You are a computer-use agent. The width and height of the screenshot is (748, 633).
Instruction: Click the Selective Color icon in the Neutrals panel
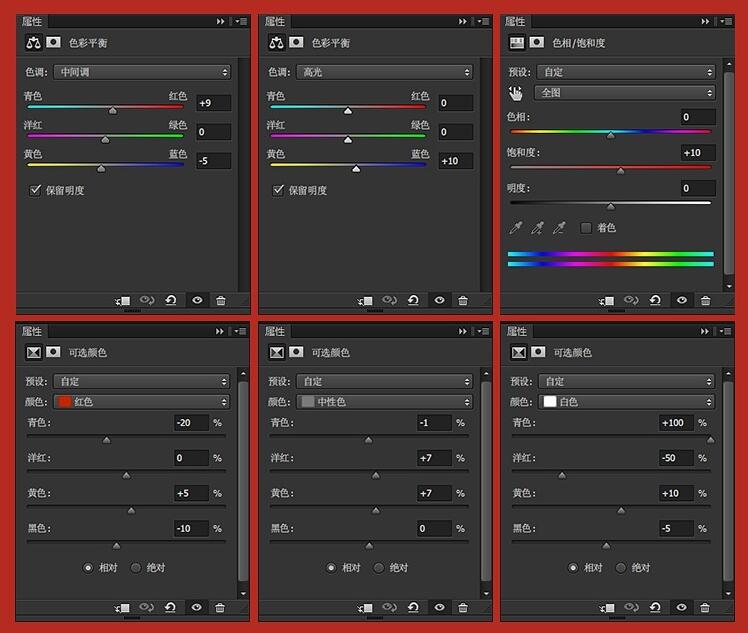tap(276, 353)
